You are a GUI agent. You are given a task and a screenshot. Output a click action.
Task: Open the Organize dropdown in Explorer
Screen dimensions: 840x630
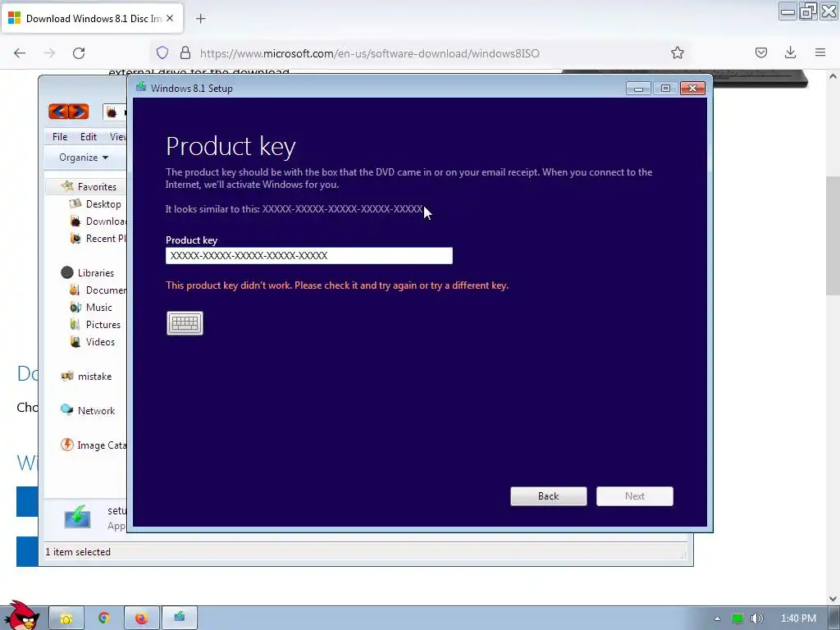pyautogui.click(x=84, y=157)
